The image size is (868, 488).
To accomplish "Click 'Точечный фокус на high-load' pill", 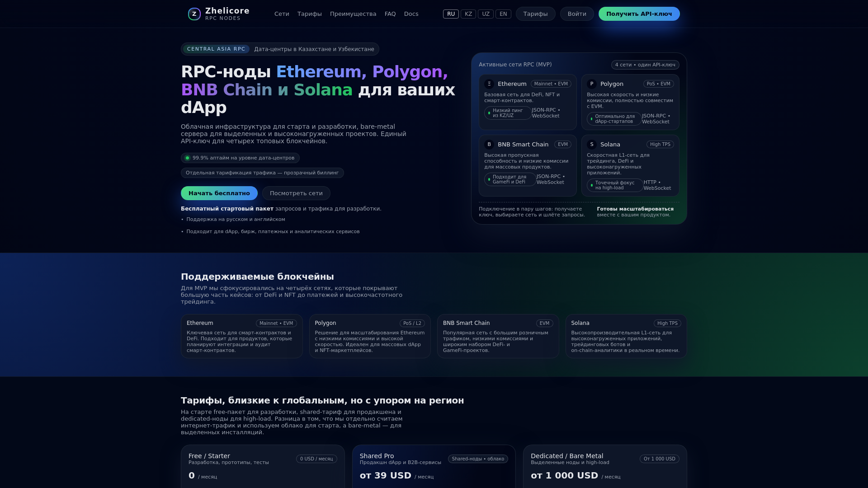I will click(x=615, y=185).
